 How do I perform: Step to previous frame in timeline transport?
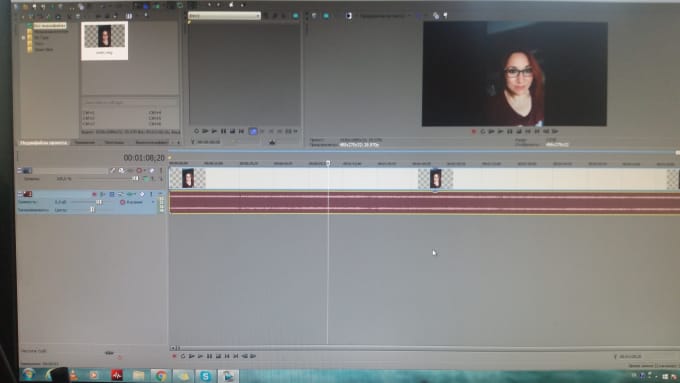pos(245,356)
